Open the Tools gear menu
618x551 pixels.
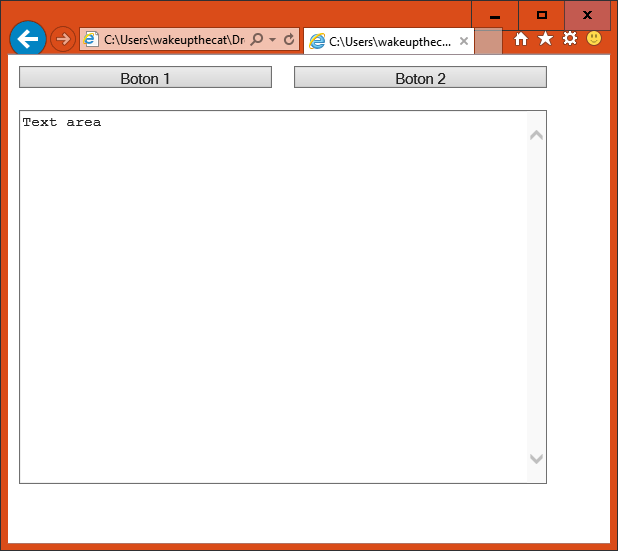tap(570, 38)
